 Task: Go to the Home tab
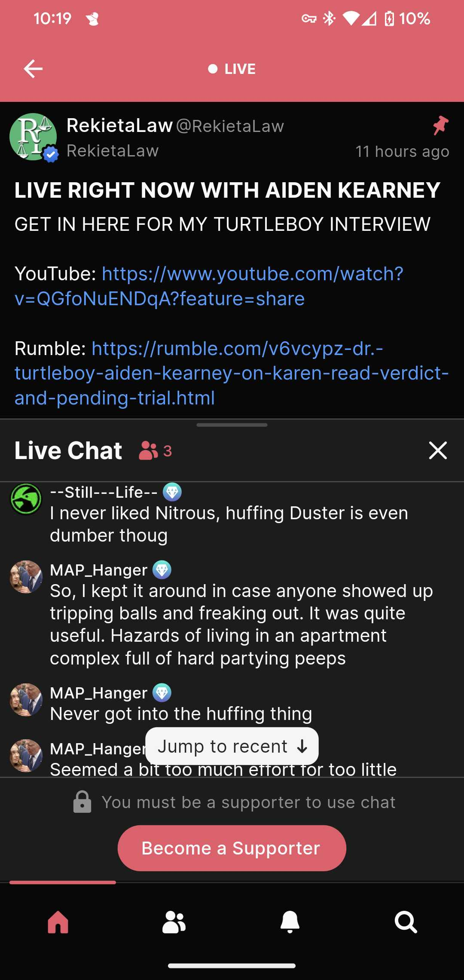tap(58, 922)
